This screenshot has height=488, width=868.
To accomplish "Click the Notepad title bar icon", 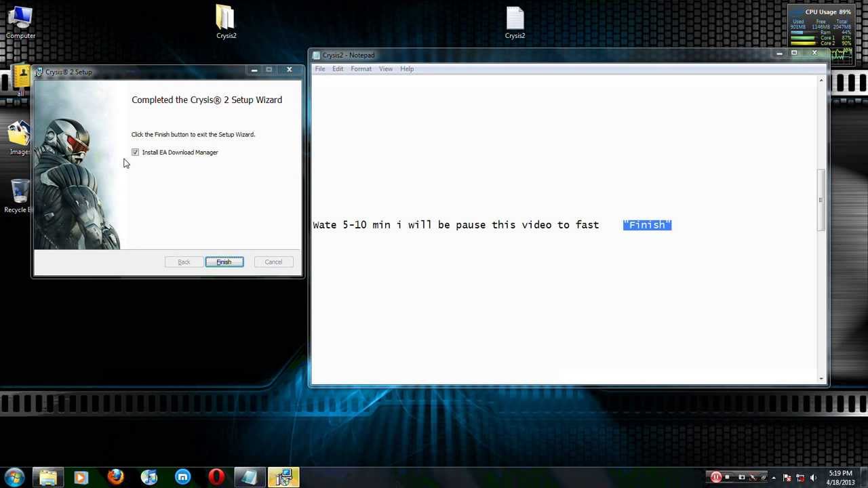I will (x=317, y=56).
